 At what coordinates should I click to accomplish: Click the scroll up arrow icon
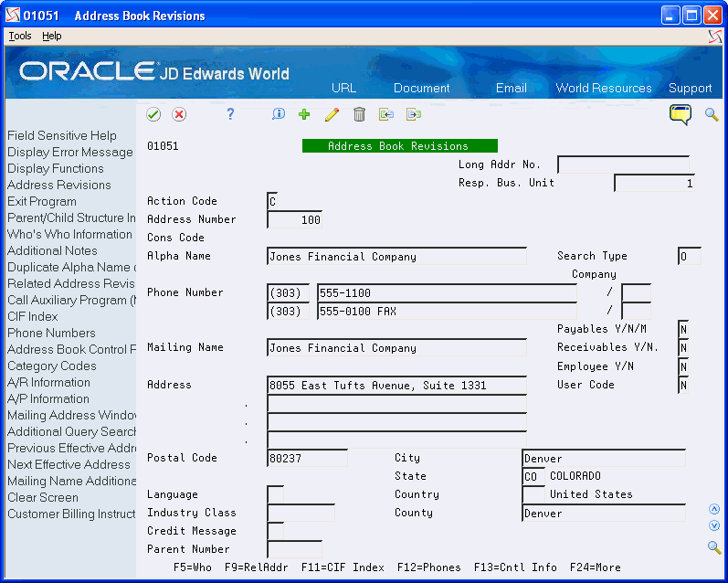coord(714,509)
